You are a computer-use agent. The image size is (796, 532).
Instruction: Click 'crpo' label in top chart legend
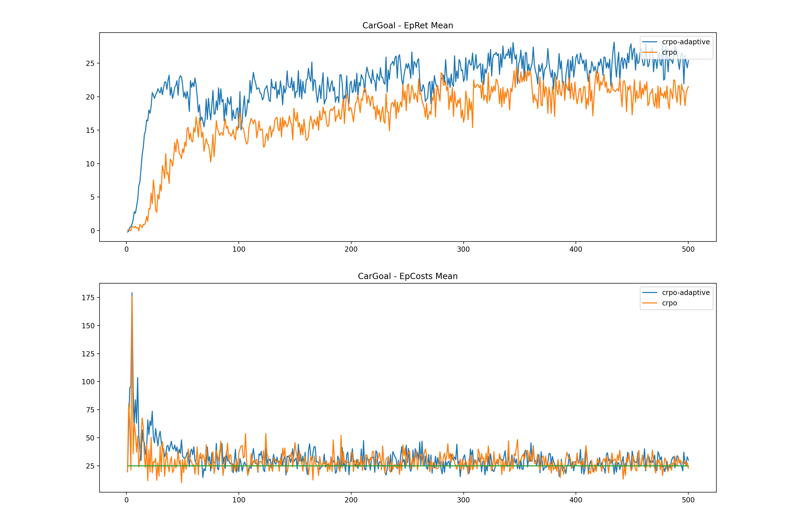[x=669, y=52]
